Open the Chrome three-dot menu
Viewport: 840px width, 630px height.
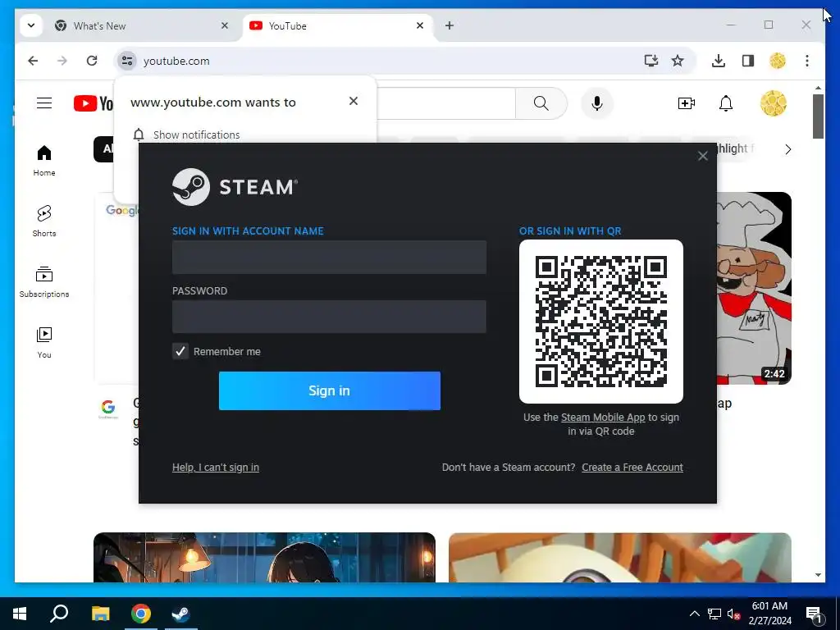coord(807,61)
